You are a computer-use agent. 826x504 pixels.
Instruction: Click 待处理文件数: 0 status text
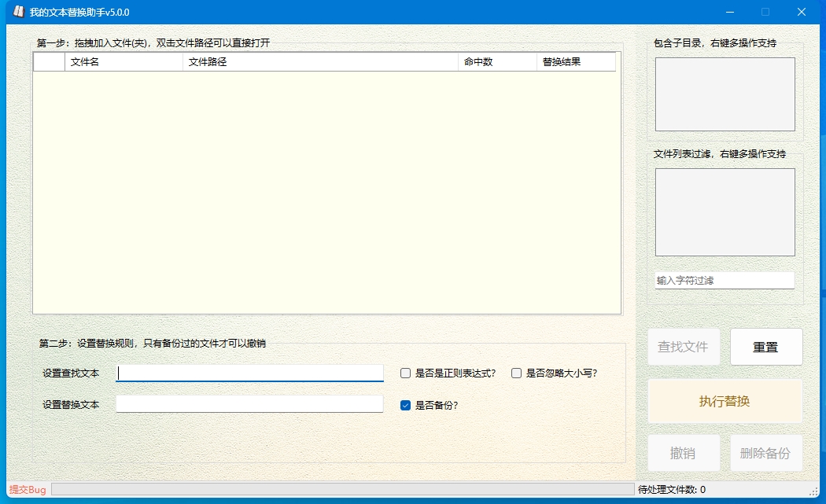click(x=672, y=490)
